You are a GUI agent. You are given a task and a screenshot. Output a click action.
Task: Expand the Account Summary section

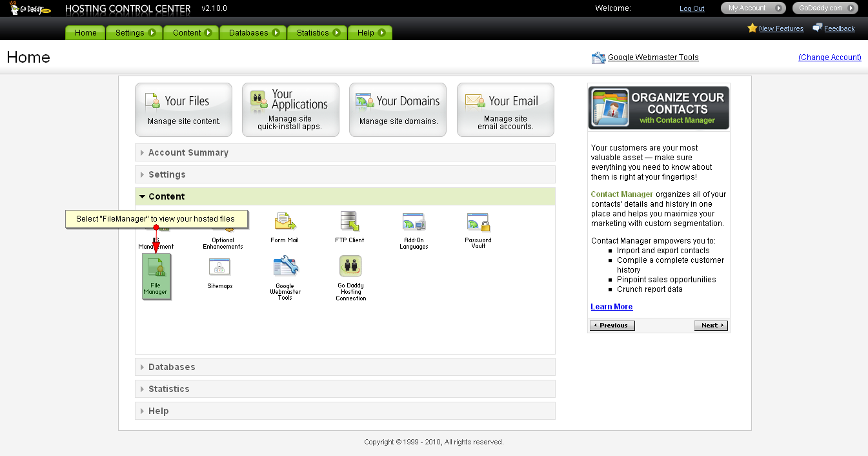(x=188, y=152)
